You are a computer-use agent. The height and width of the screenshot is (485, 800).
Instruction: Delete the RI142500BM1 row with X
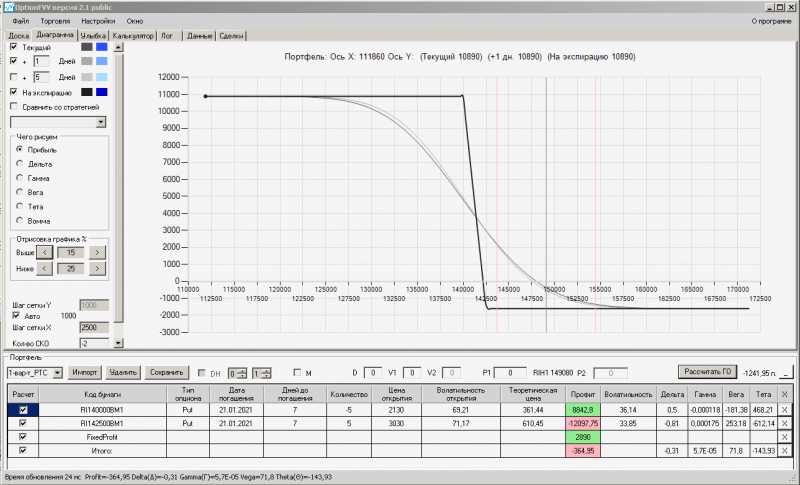click(x=785, y=423)
